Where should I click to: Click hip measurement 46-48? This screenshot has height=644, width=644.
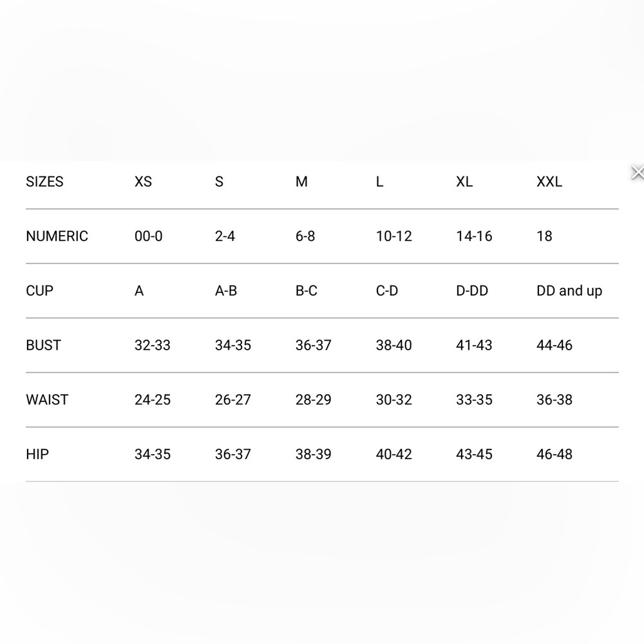554,454
